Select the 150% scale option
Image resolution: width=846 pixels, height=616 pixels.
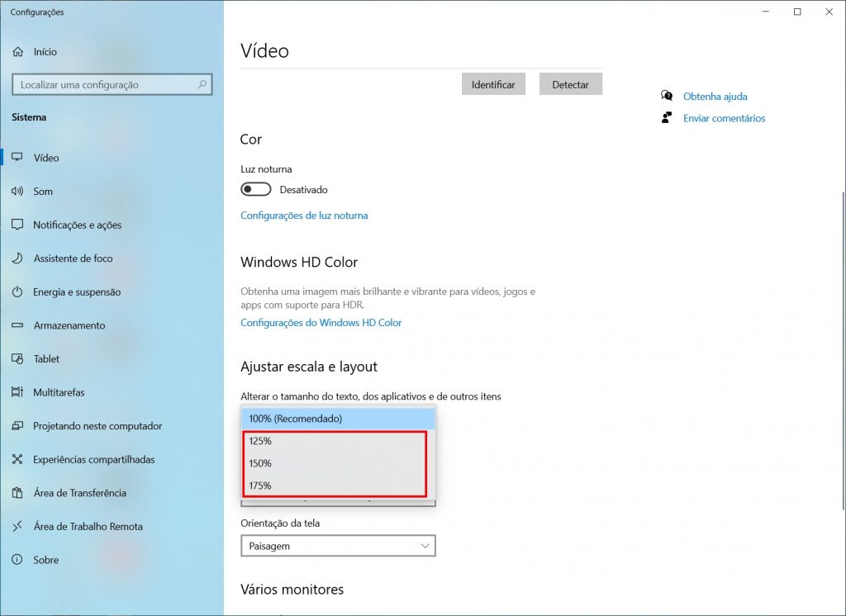click(x=338, y=463)
